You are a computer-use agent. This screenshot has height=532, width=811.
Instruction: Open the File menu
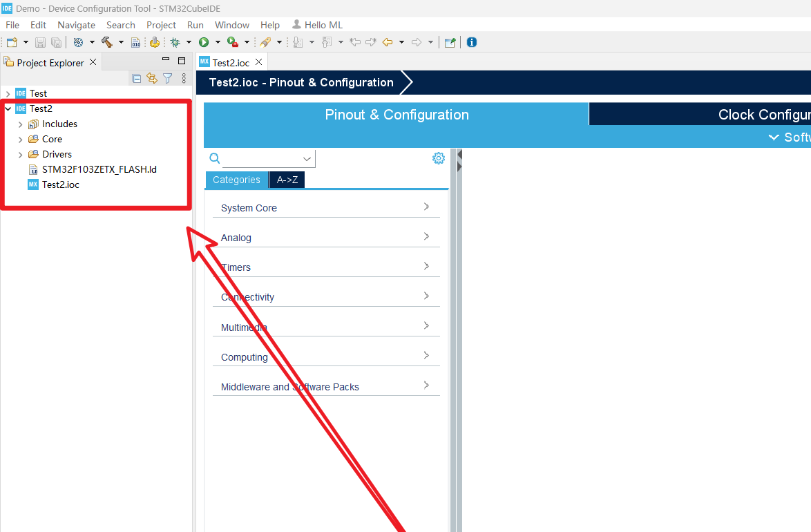[12, 25]
